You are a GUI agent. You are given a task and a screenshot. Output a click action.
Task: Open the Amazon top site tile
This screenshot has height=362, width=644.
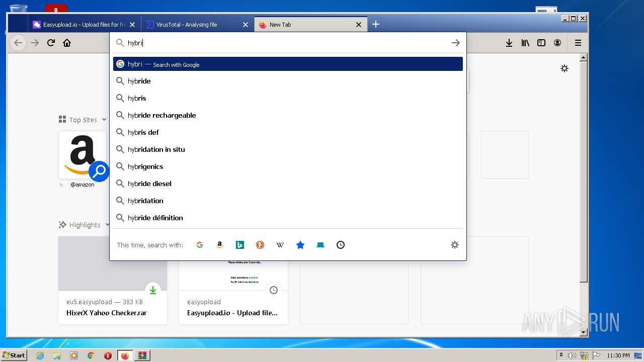[83, 155]
